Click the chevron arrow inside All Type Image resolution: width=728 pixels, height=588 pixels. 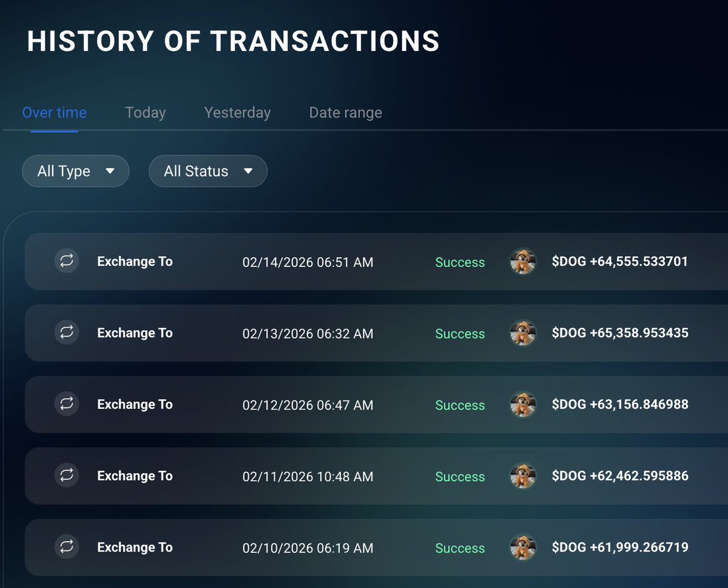point(111,171)
